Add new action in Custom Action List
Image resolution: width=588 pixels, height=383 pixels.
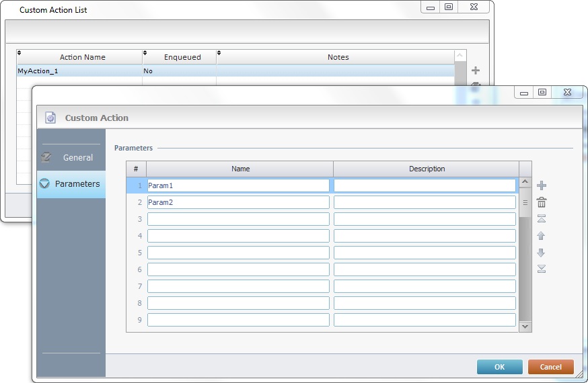(476, 71)
